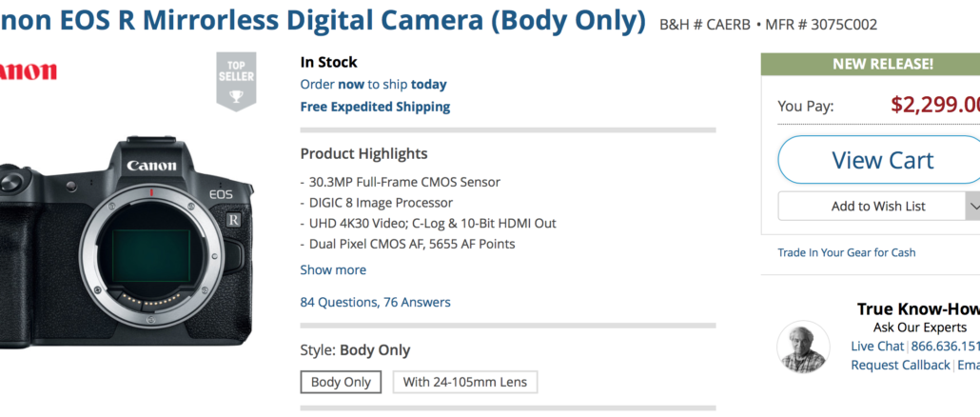Expand product highlights with Show more
This screenshot has width=980, height=417.
pos(333,270)
